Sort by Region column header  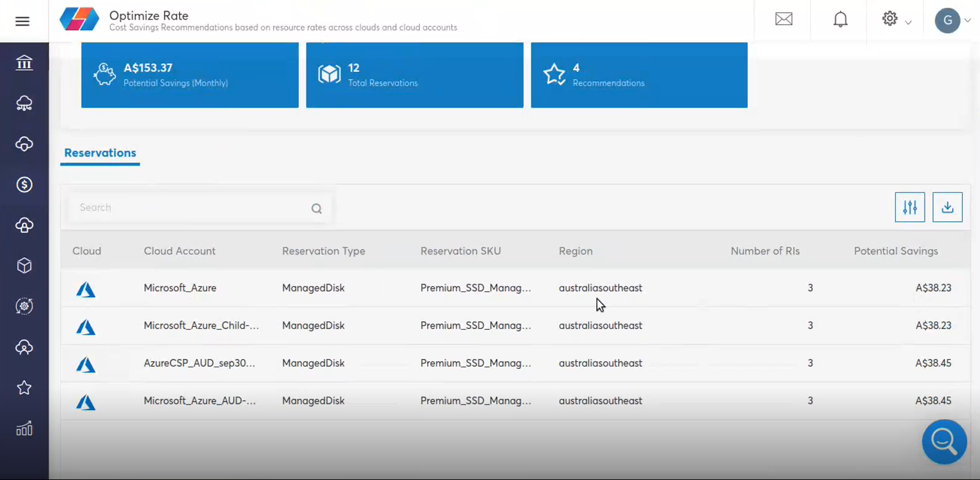576,251
